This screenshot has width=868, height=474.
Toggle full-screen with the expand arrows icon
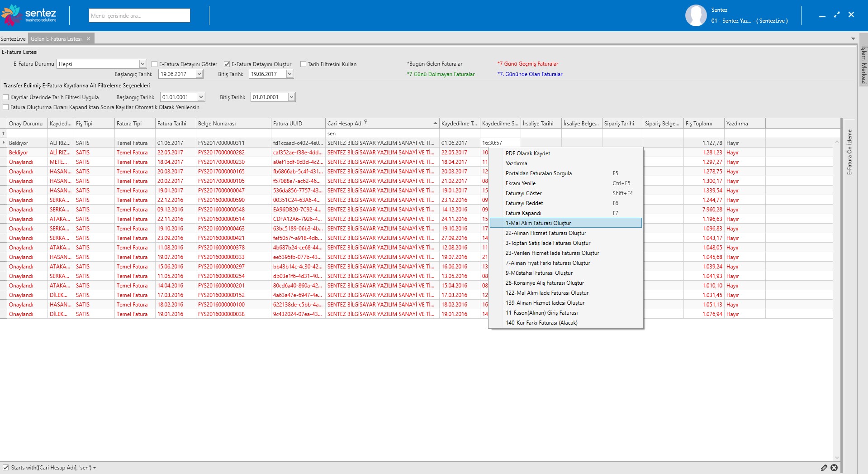(x=837, y=14)
